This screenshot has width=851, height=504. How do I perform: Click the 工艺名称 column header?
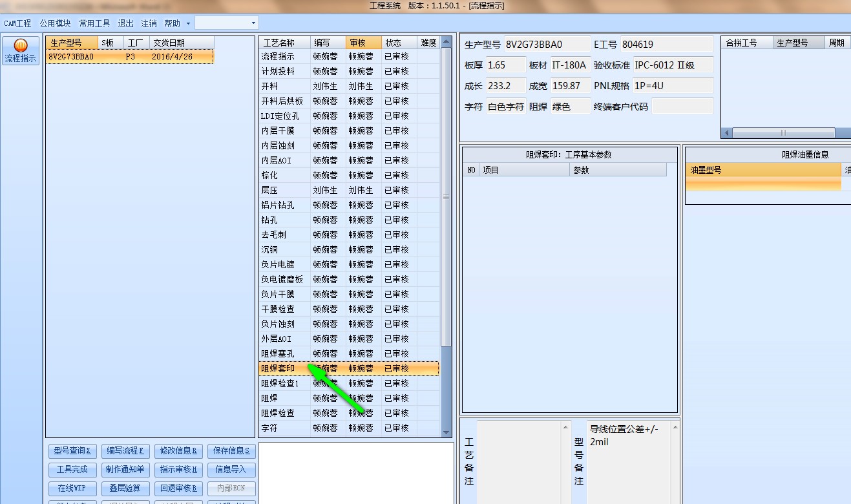click(284, 43)
